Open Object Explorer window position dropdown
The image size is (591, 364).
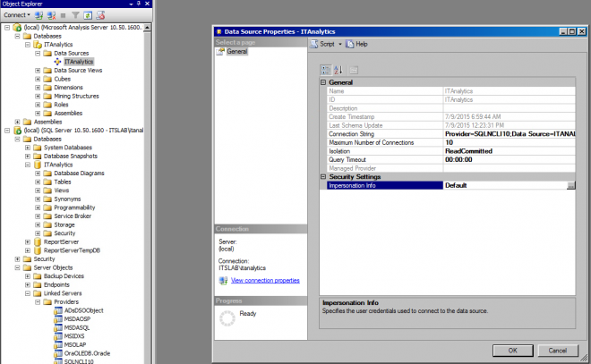[x=131, y=4]
